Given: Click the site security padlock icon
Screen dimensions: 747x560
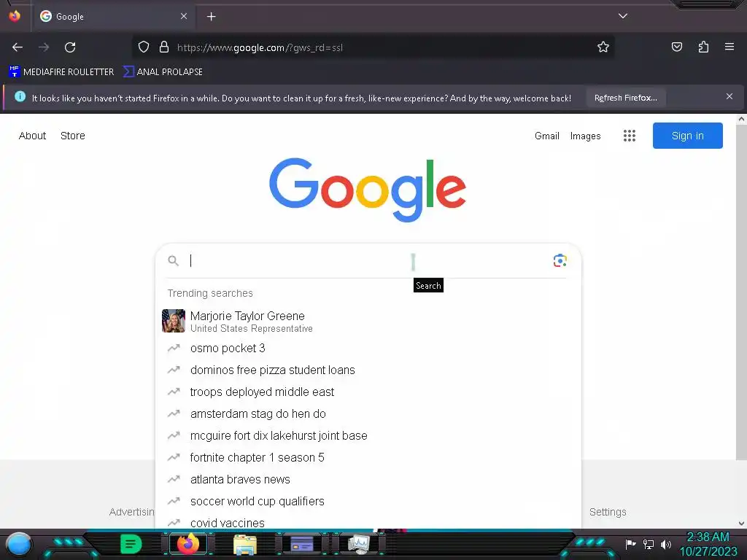Looking at the screenshot, I should (x=164, y=47).
